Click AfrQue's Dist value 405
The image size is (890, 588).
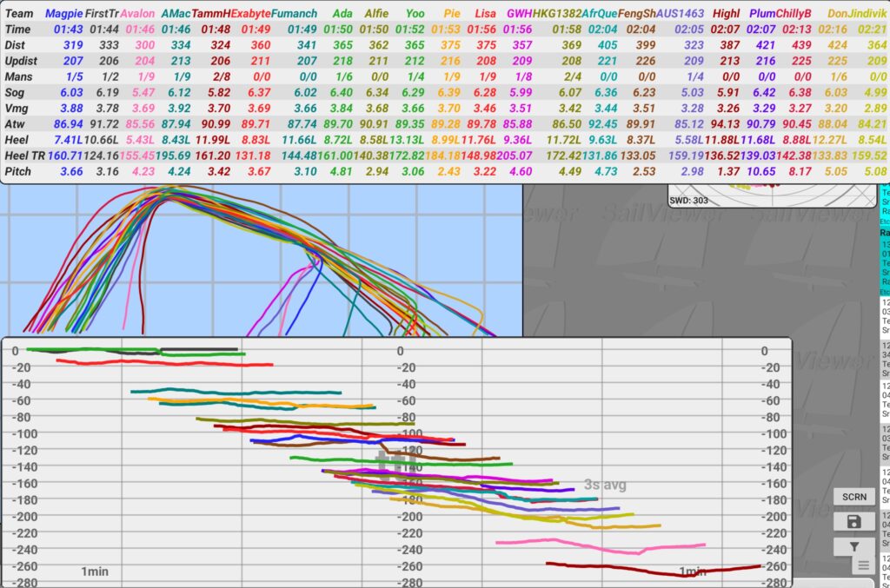(608, 45)
